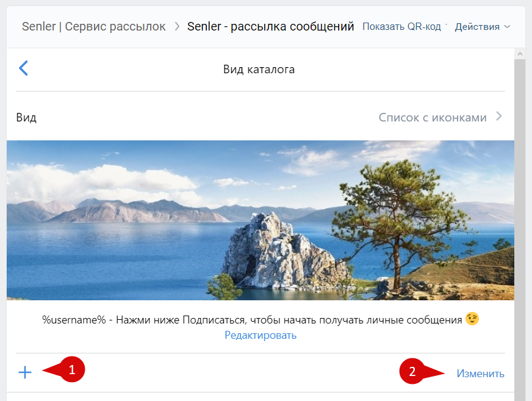Click the chevron next to Действия
The height and width of the screenshot is (401, 532).
[x=507, y=27]
